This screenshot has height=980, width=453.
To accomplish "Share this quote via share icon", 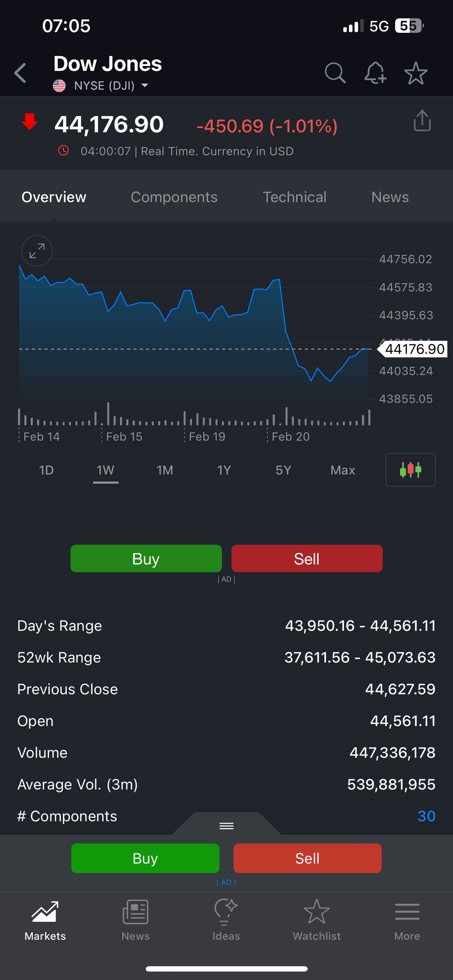I will 422,121.
